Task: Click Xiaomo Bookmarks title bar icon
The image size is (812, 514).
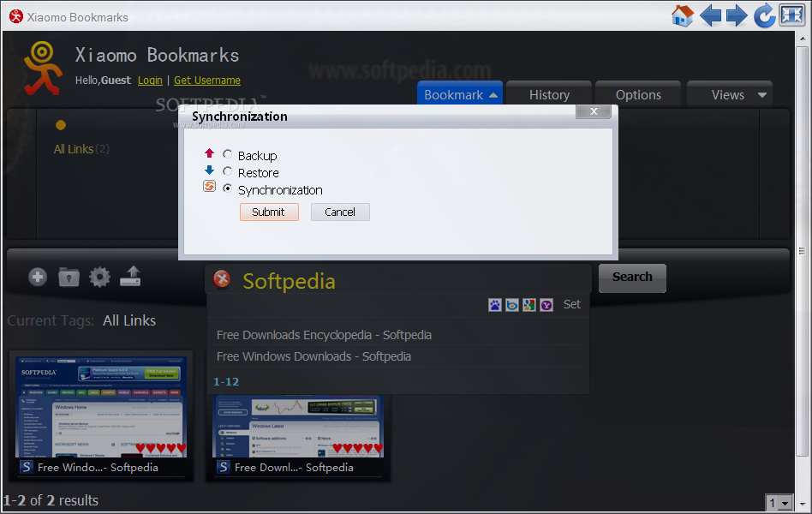Action: [16, 16]
